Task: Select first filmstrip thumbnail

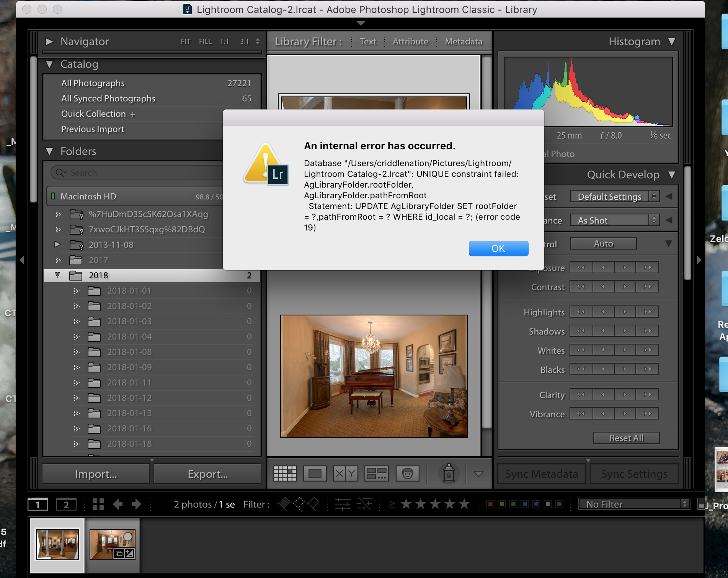Action: point(57,544)
